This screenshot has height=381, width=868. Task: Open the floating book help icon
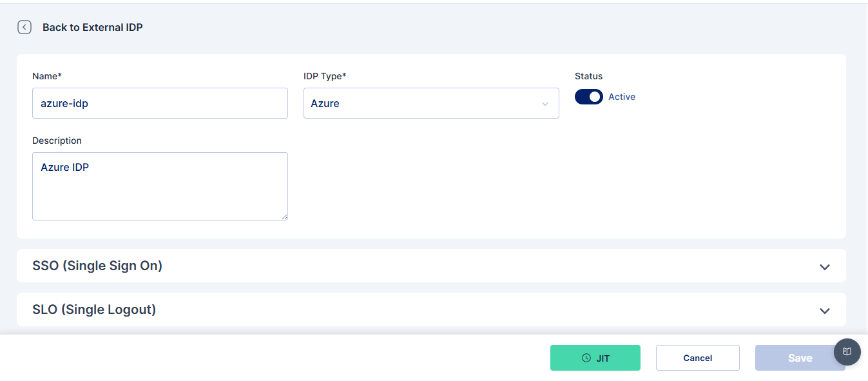point(847,352)
